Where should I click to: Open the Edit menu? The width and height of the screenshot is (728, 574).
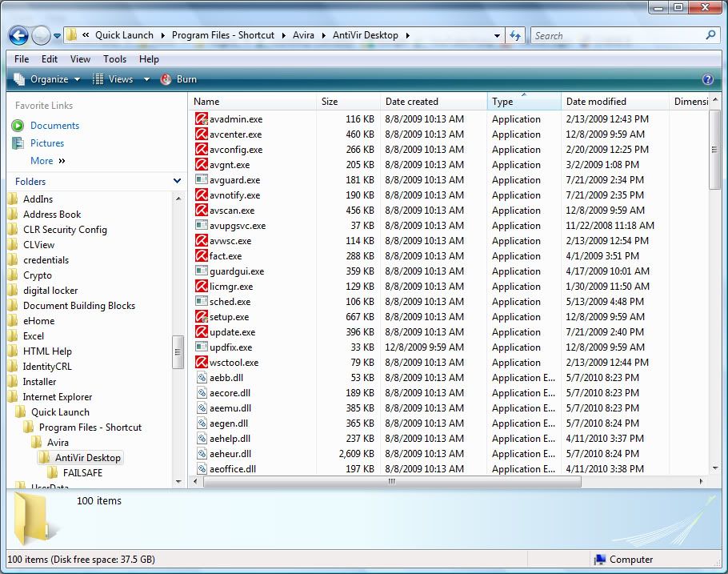[50, 59]
